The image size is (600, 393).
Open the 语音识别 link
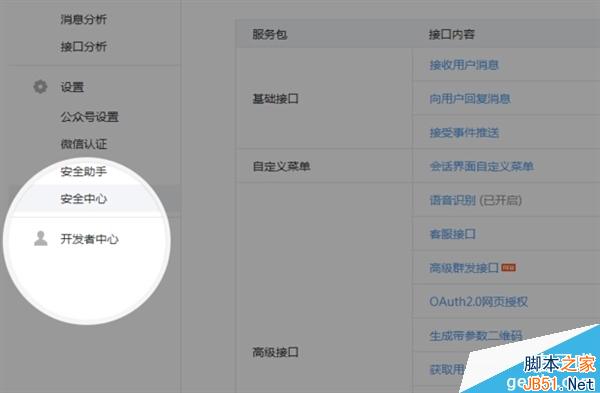point(452,200)
